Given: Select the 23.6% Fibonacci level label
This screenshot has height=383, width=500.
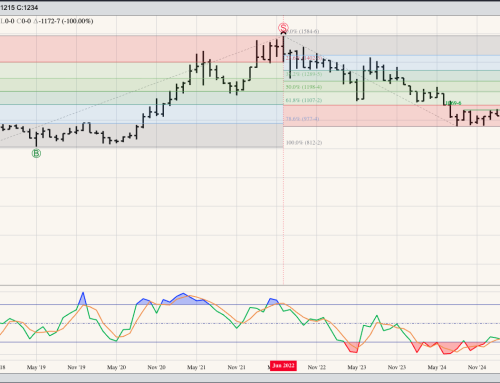Looking at the screenshot, I should click(x=304, y=58).
